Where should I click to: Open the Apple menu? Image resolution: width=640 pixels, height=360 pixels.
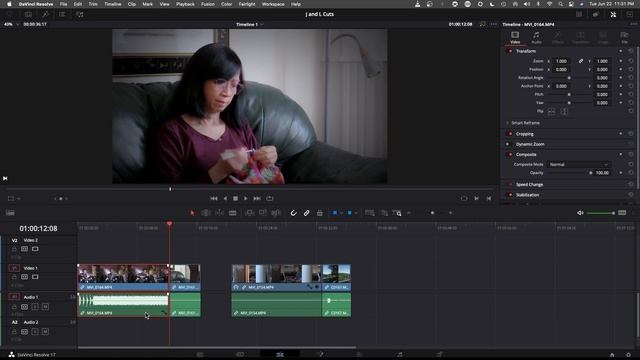[x=9, y=4]
